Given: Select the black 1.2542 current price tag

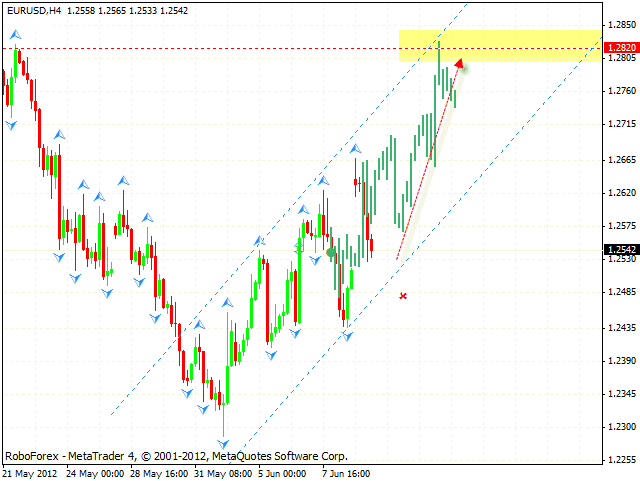Looking at the screenshot, I should pyautogui.click(x=620, y=250).
